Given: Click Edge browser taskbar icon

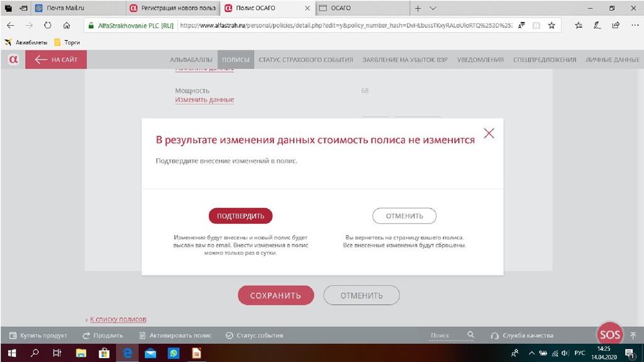Looking at the screenshot, I should (x=127, y=353).
